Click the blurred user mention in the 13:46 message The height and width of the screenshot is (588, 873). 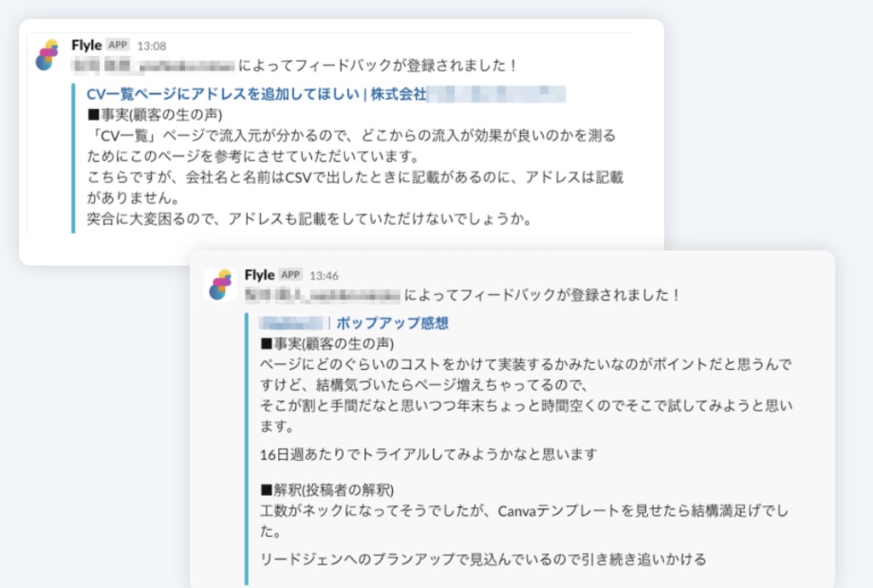tap(322, 296)
